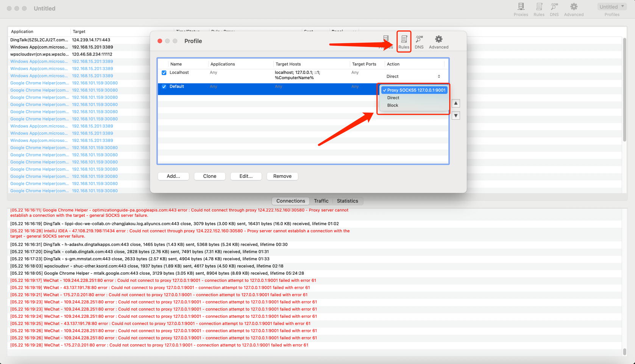The height and width of the screenshot is (364, 635).
Task: Choose Direct from the action menu
Action: click(393, 98)
